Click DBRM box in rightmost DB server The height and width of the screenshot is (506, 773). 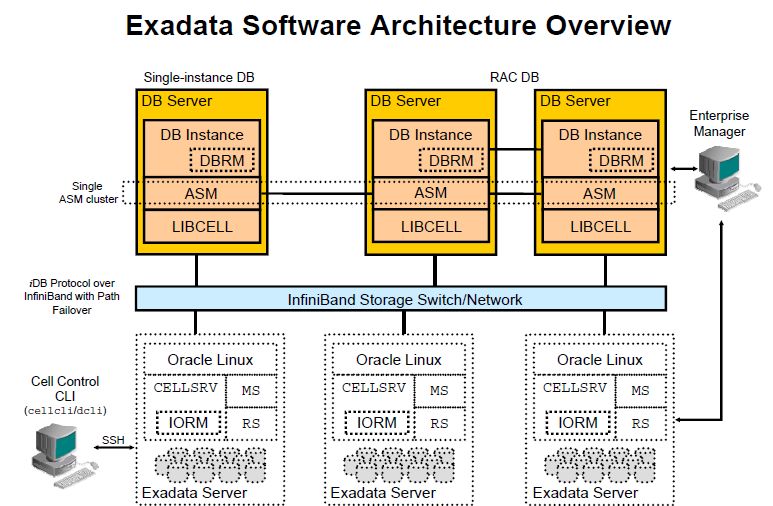point(621,161)
